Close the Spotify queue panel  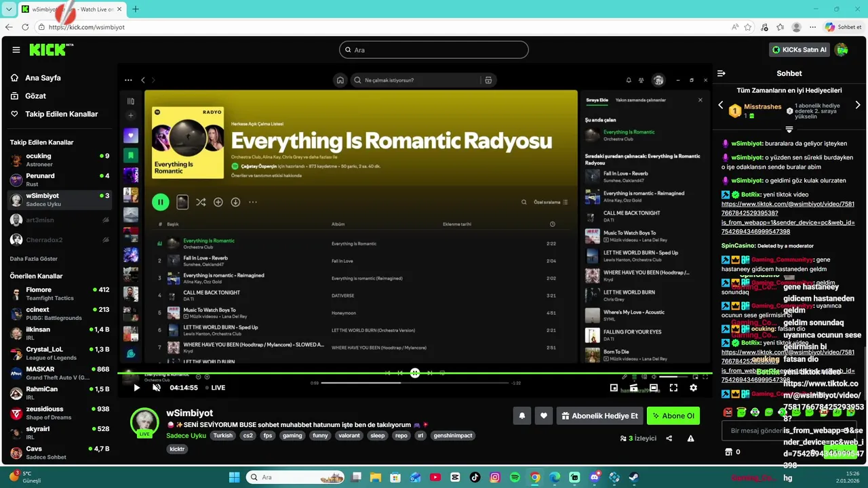701,100
